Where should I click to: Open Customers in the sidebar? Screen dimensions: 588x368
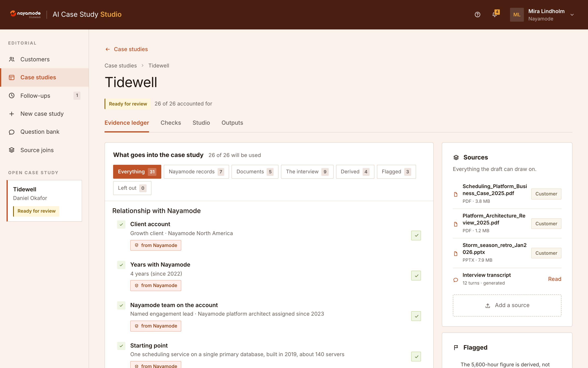tap(44, 59)
